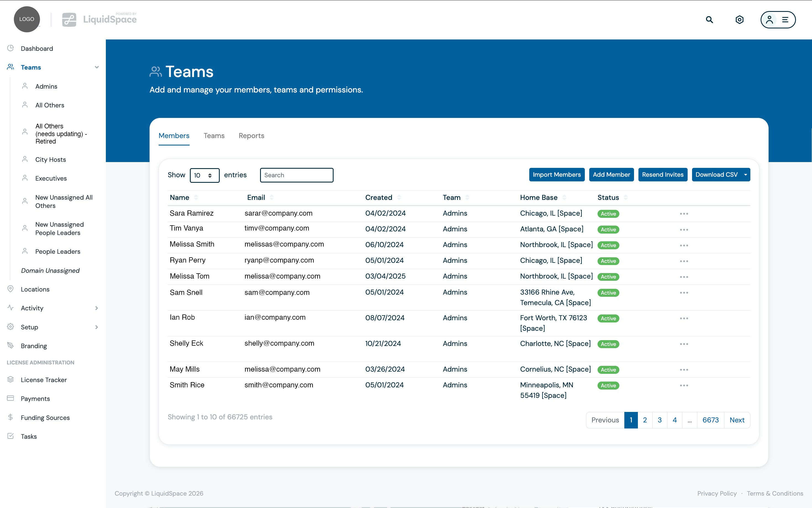
Task: Open License Tracker from sidebar
Action: 44,380
